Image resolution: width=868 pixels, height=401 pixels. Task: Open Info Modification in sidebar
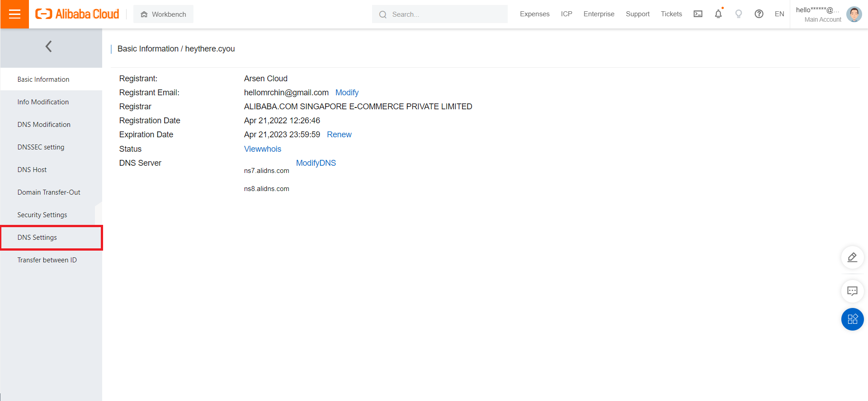point(51,102)
